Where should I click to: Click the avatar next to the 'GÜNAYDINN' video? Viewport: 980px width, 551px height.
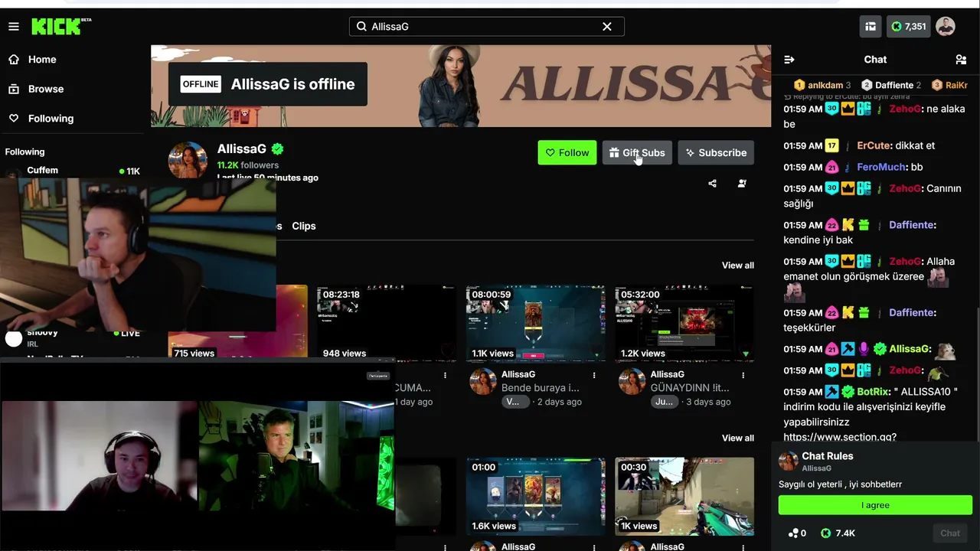point(632,381)
